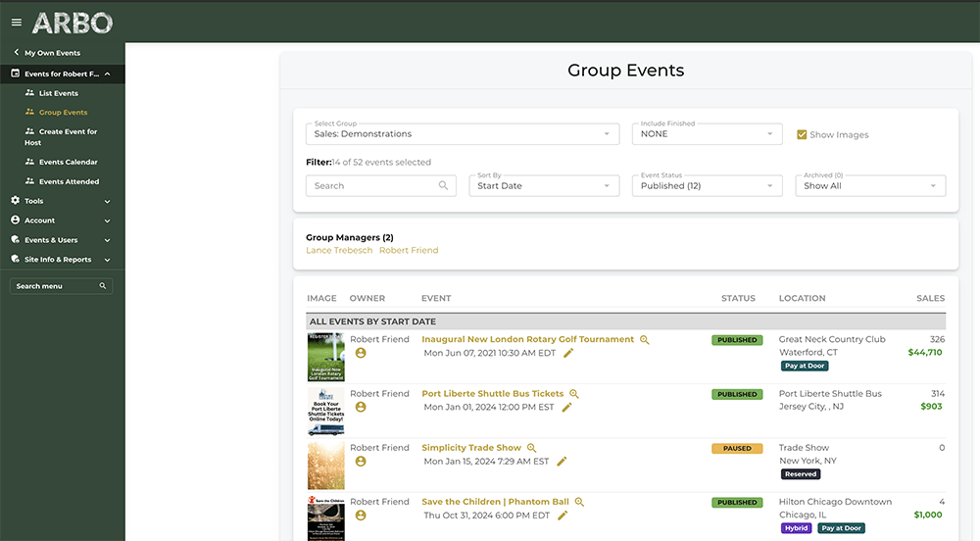Click pencil edit icon for Golf Tournament
The height and width of the screenshot is (541, 980).
[568, 353]
